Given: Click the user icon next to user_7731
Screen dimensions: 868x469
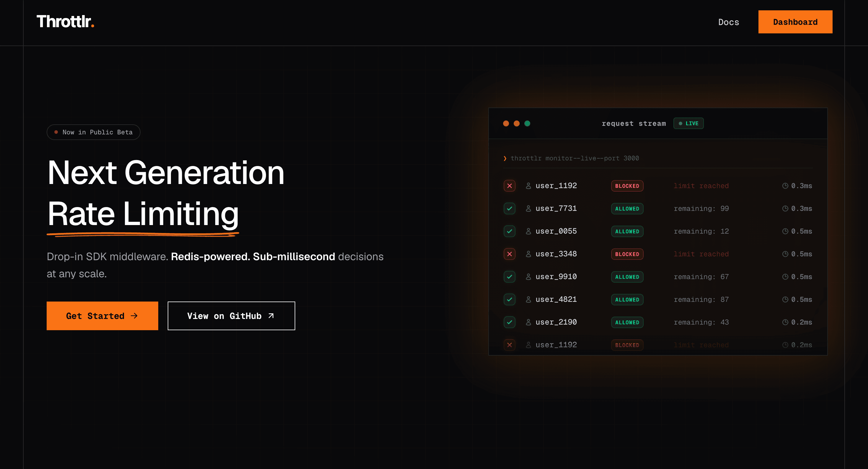Looking at the screenshot, I should [x=528, y=209].
